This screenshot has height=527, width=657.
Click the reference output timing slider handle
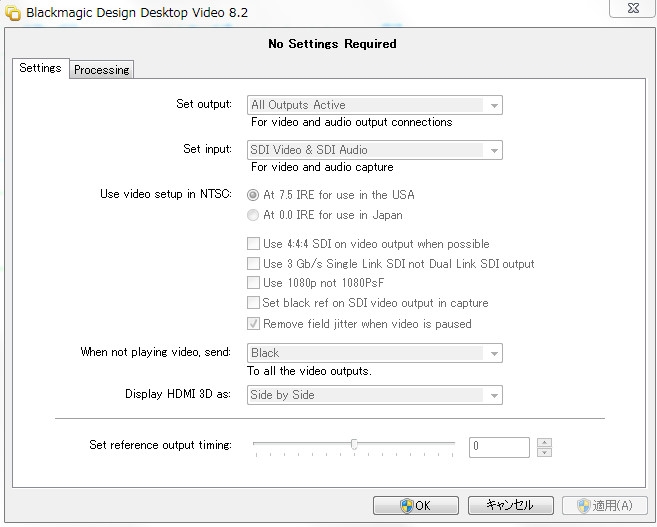tap(354, 445)
